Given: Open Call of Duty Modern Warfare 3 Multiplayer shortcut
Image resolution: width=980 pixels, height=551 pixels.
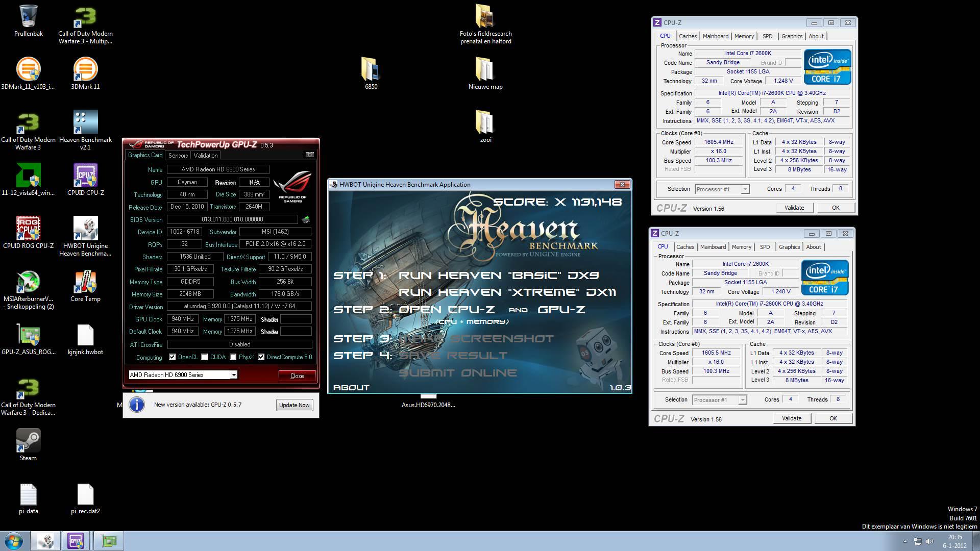Looking at the screenshot, I should (x=85, y=24).
